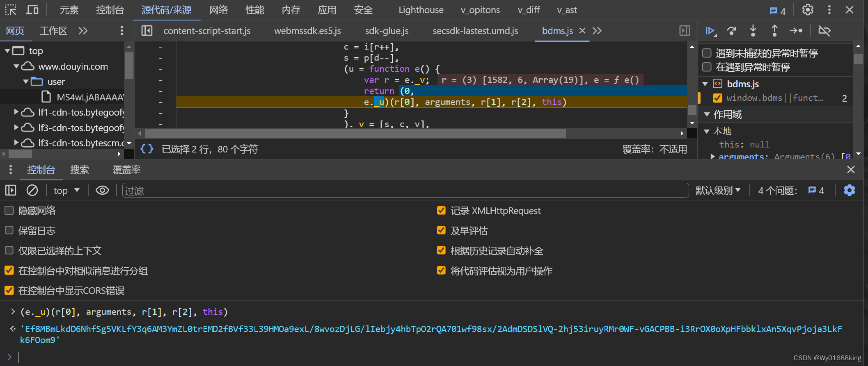
Task: Check the hide network option
Action: tap(9, 210)
